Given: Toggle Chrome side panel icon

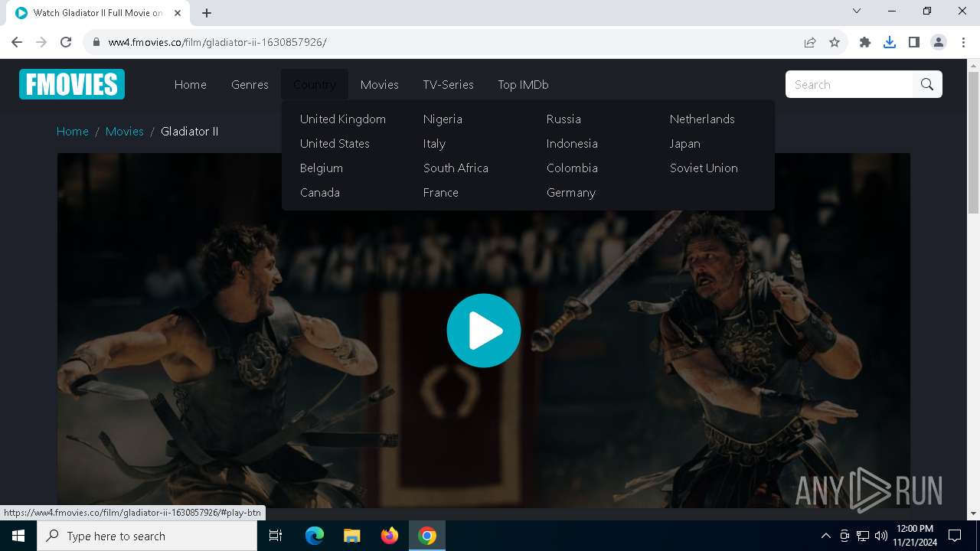Looking at the screenshot, I should coord(914,42).
